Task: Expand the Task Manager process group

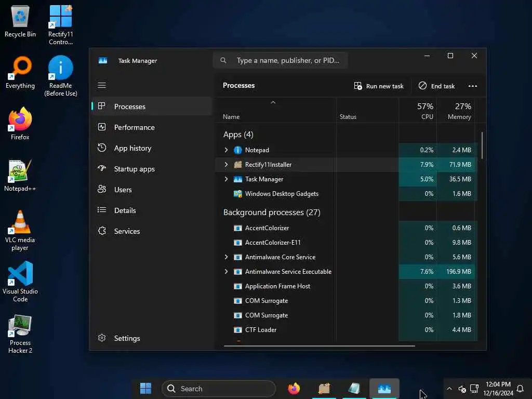Action: click(x=227, y=179)
